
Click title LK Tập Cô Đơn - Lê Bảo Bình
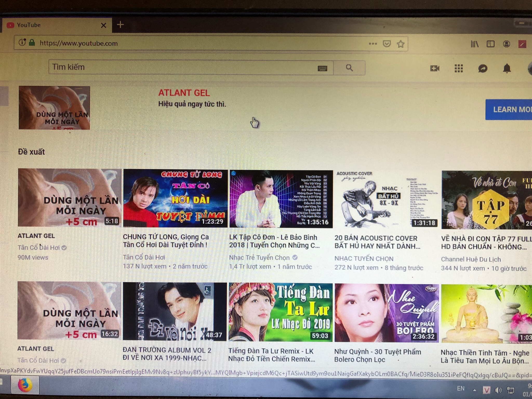click(x=274, y=241)
